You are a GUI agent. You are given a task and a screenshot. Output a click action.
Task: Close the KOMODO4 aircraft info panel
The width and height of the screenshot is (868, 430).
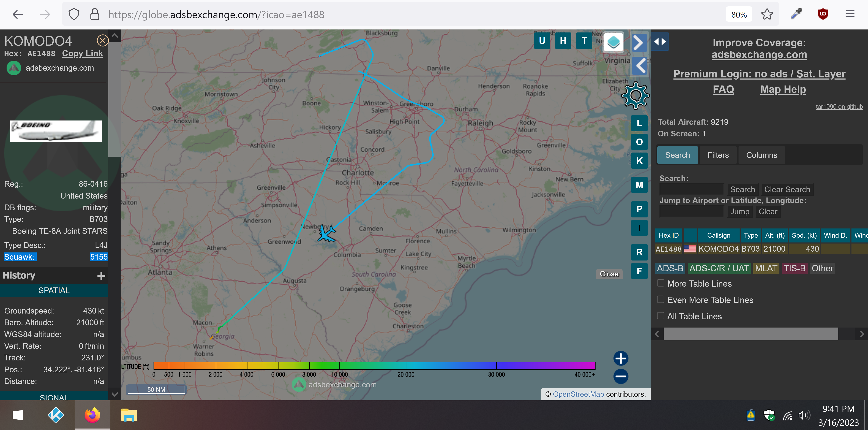103,41
